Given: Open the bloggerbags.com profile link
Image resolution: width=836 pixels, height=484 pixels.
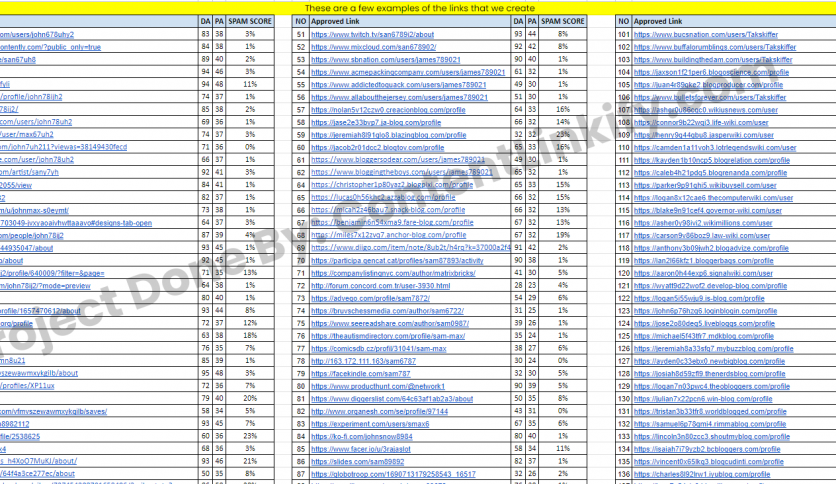Looking at the screenshot, I should tap(703, 261).
